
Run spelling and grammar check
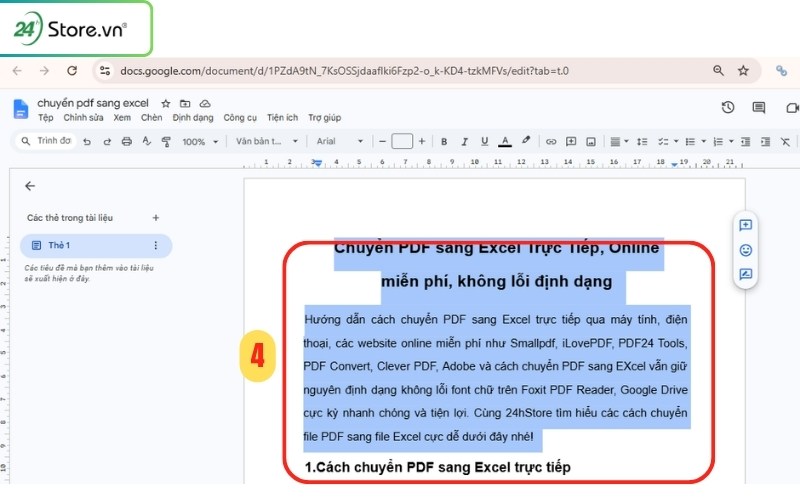click(x=147, y=141)
